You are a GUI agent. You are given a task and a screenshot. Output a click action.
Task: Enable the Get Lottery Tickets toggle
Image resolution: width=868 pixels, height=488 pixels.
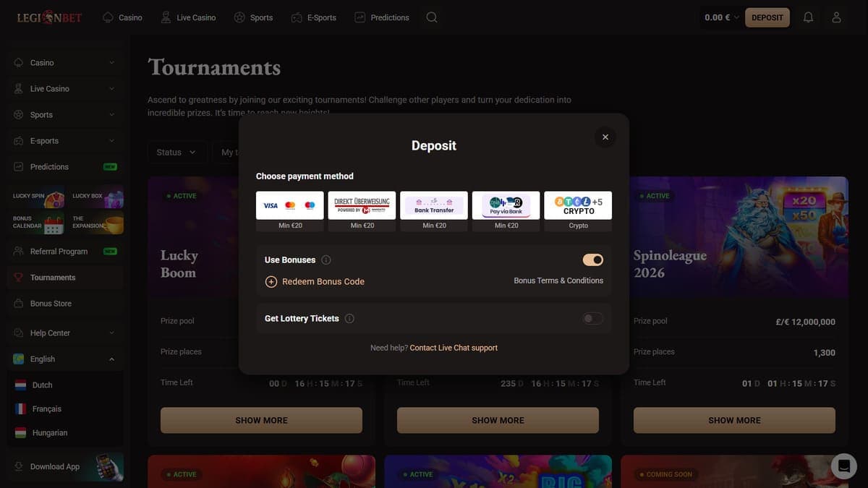click(x=593, y=319)
